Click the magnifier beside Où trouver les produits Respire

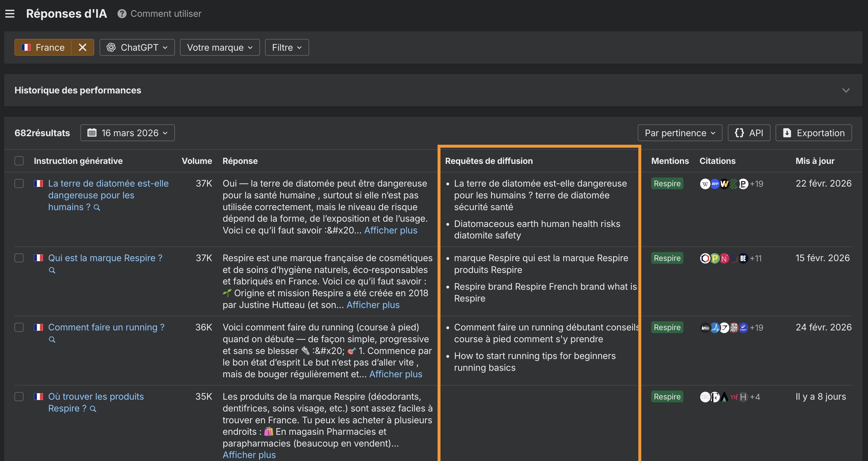(93, 409)
